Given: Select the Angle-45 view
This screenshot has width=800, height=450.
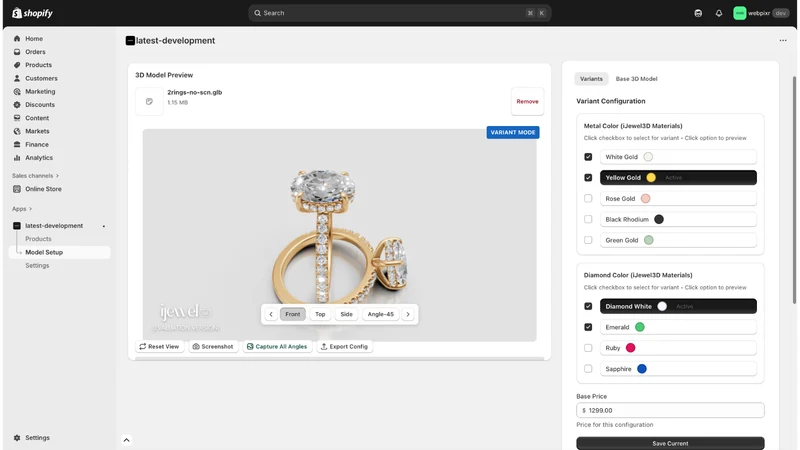Looking at the screenshot, I should click(381, 314).
